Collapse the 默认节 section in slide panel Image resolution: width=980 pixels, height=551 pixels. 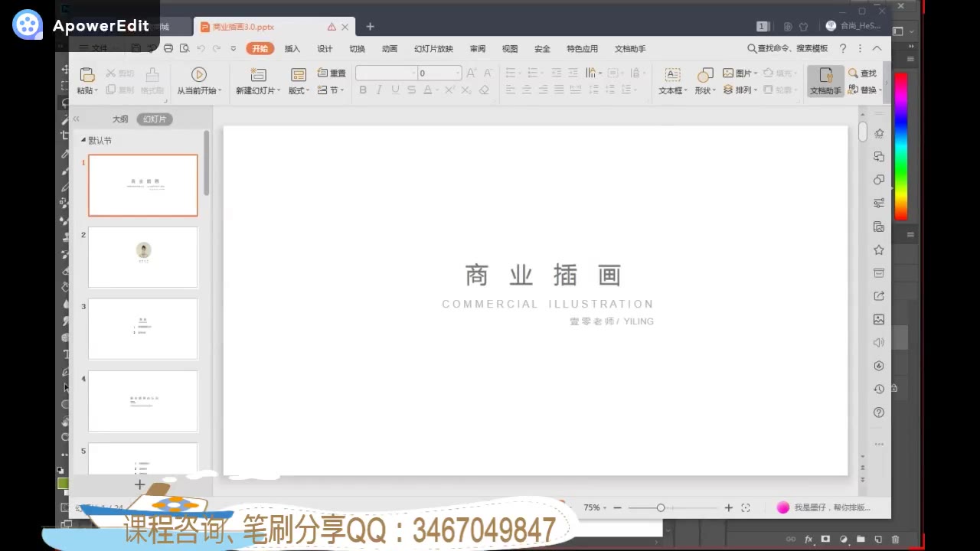tap(83, 140)
